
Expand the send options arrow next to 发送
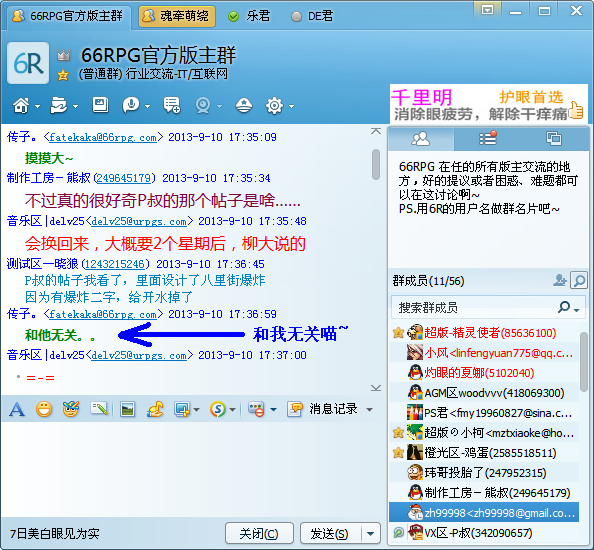coord(370,533)
